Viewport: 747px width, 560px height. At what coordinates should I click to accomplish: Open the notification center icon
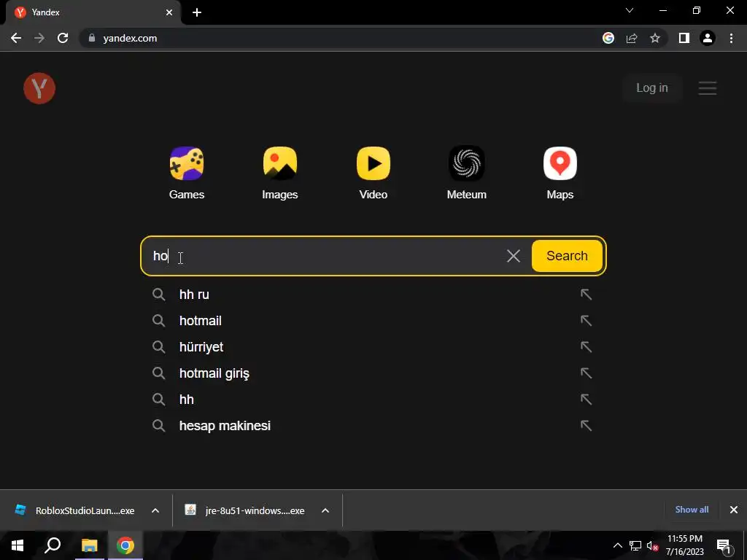(724, 545)
